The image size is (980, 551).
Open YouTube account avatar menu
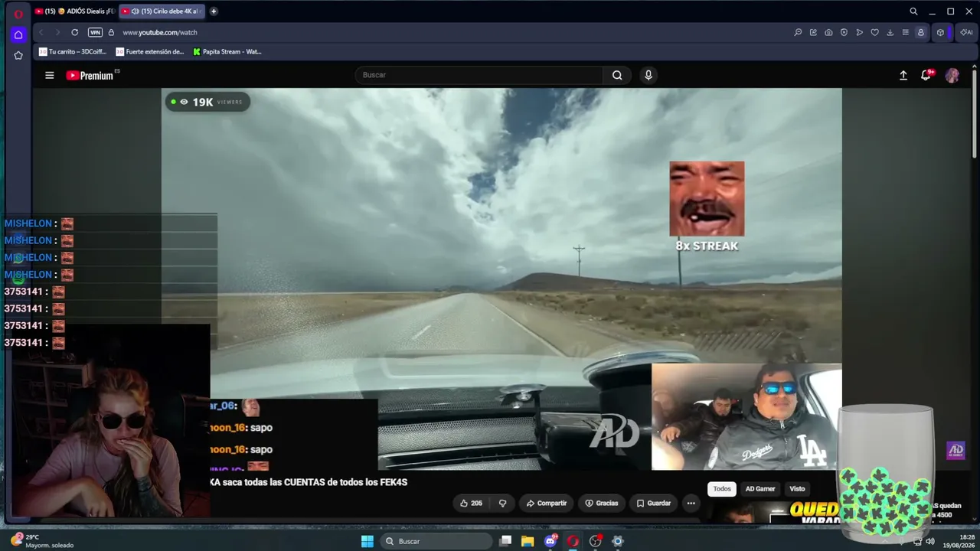pos(952,75)
